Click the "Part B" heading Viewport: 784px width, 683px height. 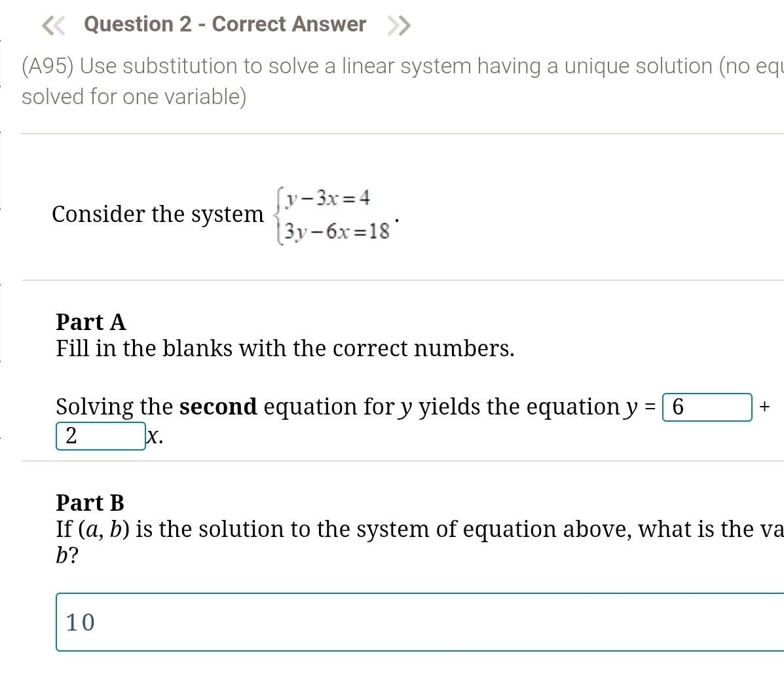pos(90,503)
